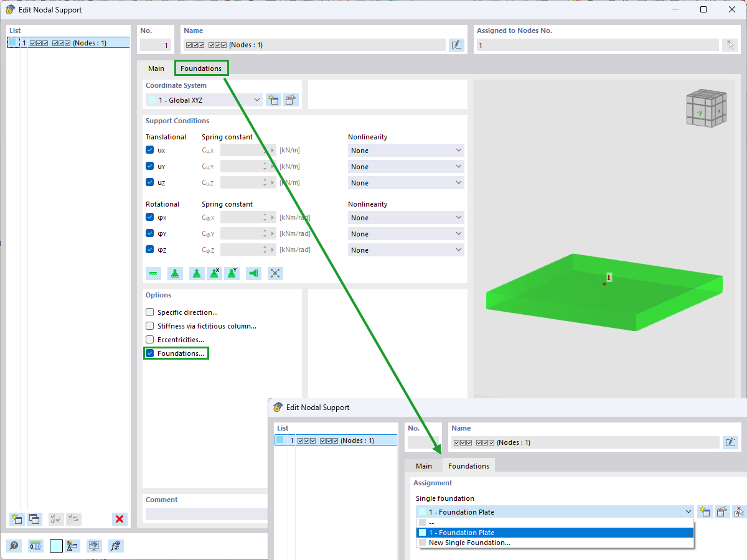This screenshot has width=747, height=560.
Task: Apply the sliding support in X preset
Action: 214,273
